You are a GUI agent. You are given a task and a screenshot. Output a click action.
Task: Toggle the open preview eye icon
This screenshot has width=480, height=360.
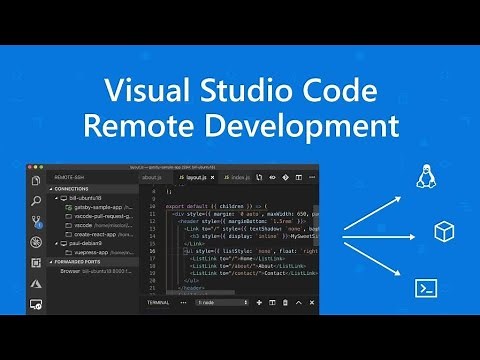[x=272, y=178]
